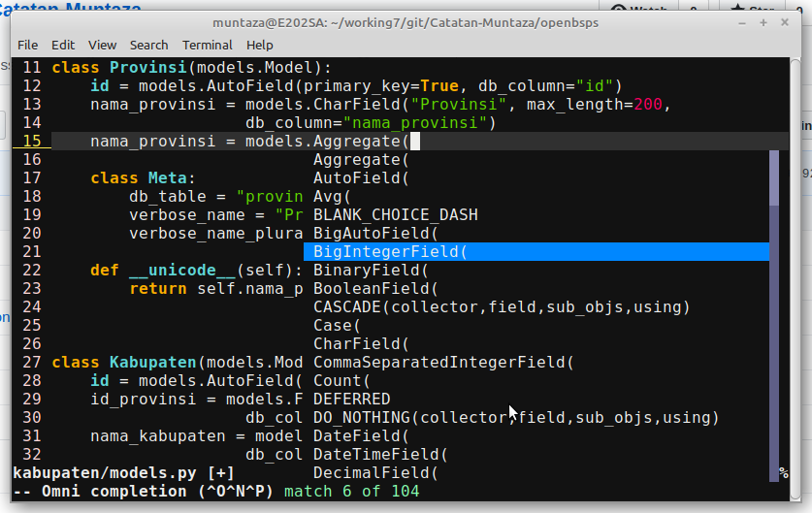Click the terminal window vertical scrollbar
812x513 pixels.
796,279
